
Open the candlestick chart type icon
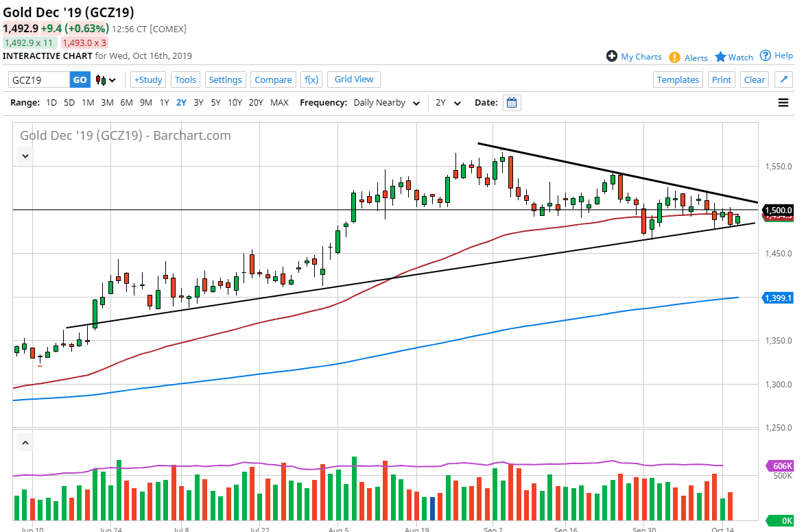[x=102, y=80]
